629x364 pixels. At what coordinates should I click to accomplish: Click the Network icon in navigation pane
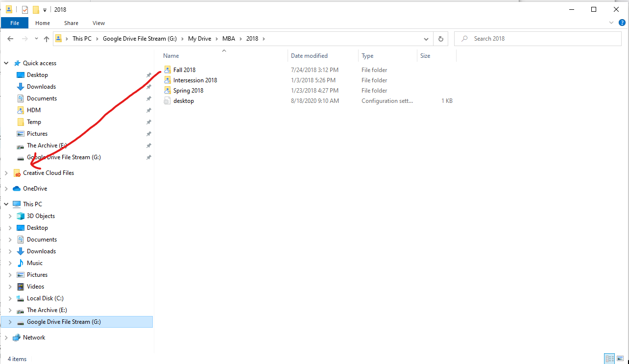tap(17, 338)
